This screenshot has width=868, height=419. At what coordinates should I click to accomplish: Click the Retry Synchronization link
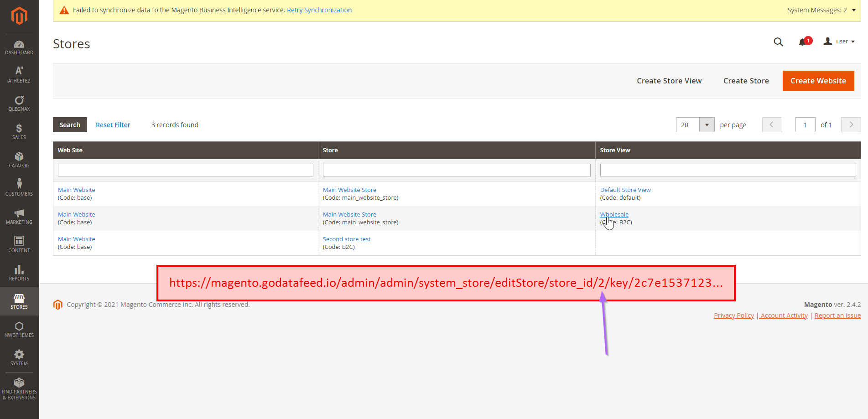(x=319, y=10)
